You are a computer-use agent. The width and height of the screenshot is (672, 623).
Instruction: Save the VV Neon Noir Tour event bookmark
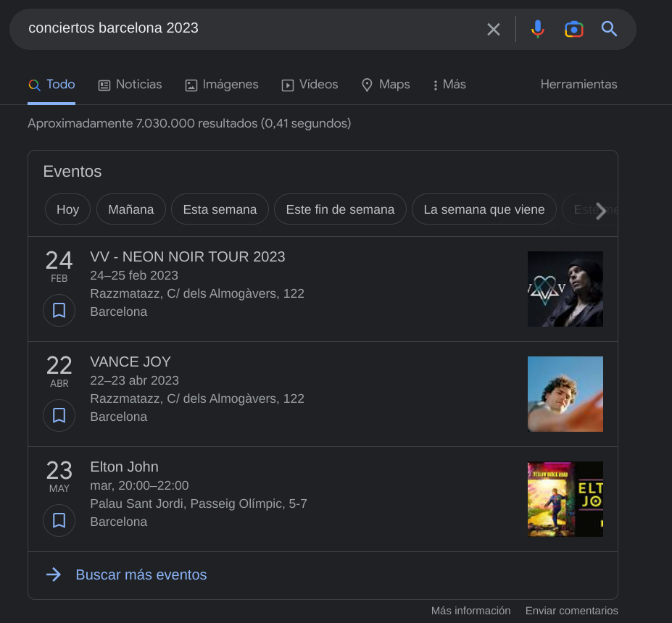pos(59,311)
